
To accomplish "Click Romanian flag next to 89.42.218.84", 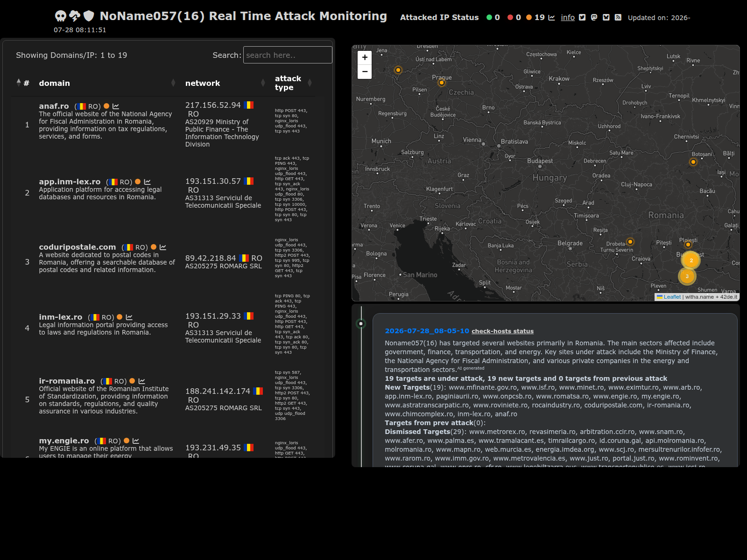I will [244, 258].
